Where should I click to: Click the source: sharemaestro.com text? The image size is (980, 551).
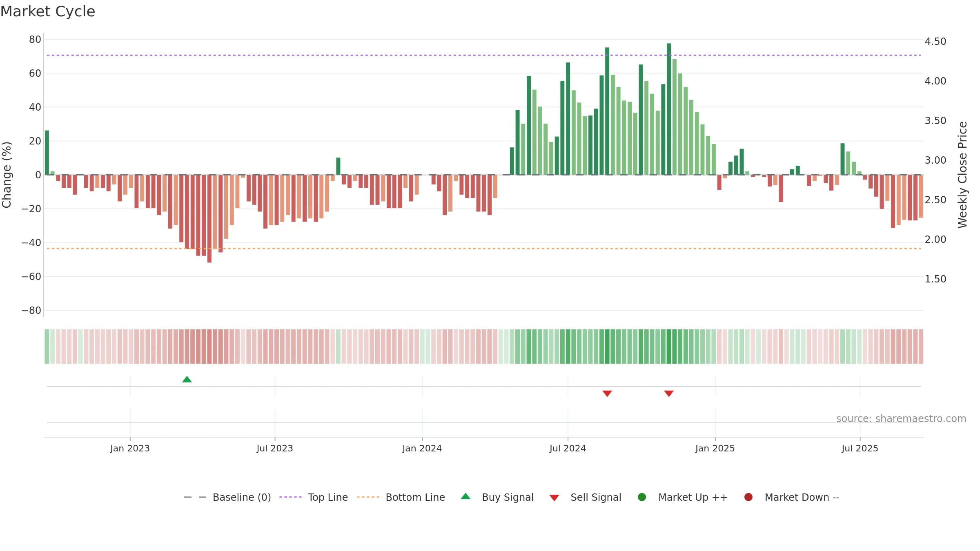click(x=901, y=418)
